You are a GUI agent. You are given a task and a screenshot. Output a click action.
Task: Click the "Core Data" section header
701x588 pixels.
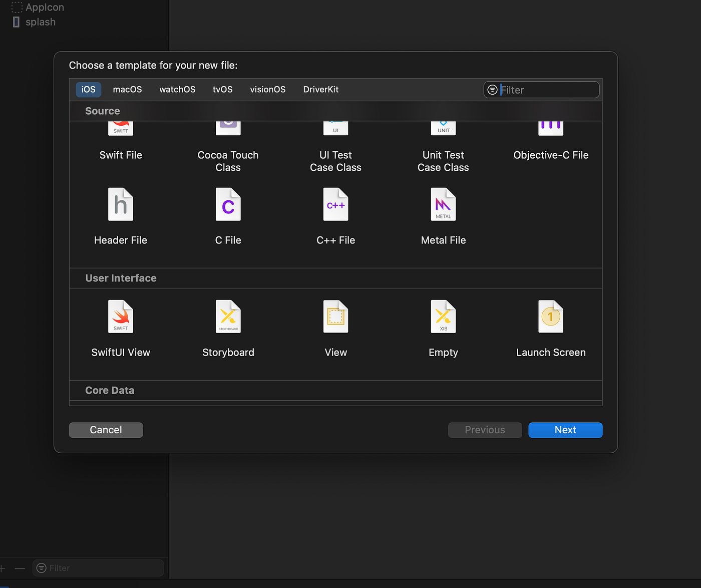pos(110,390)
